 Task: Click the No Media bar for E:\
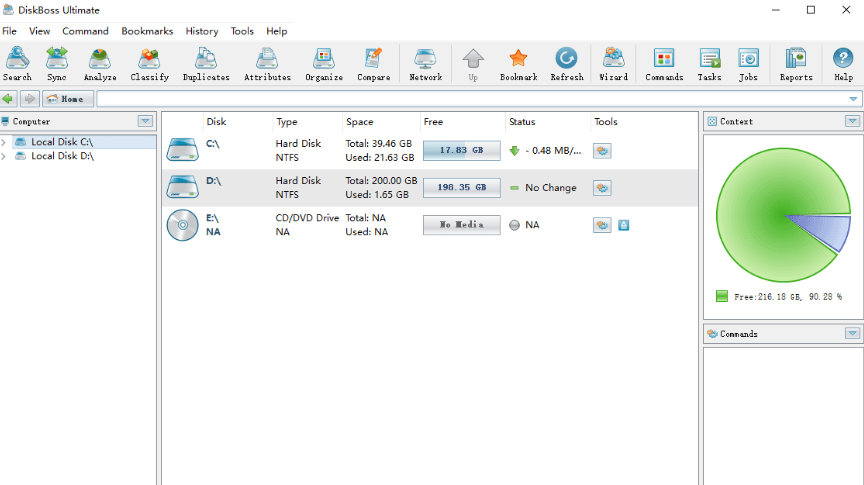click(x=462, y=225)
